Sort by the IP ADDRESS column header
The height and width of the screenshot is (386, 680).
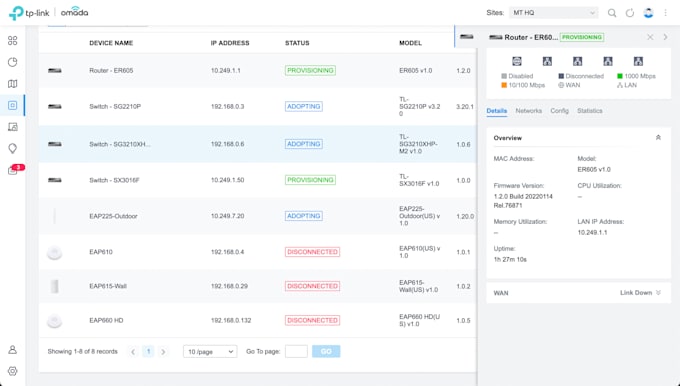pos(230,43)
